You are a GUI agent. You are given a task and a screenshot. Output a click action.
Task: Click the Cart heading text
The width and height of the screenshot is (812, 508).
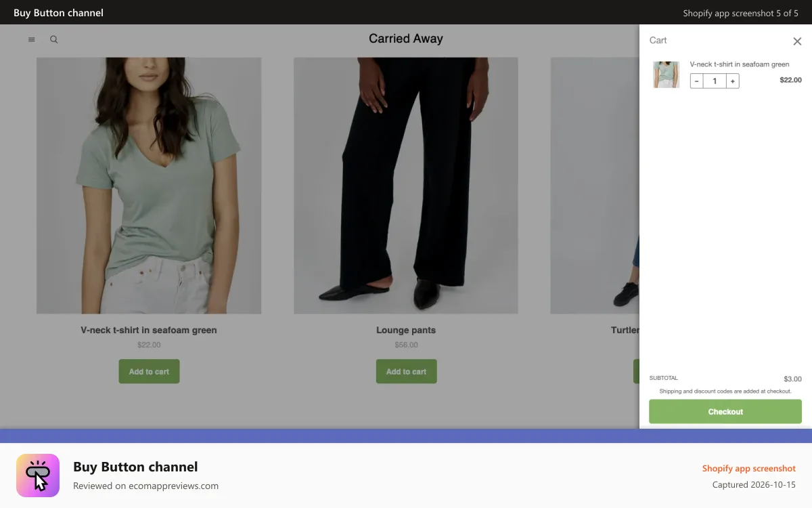tap(658, 41)
